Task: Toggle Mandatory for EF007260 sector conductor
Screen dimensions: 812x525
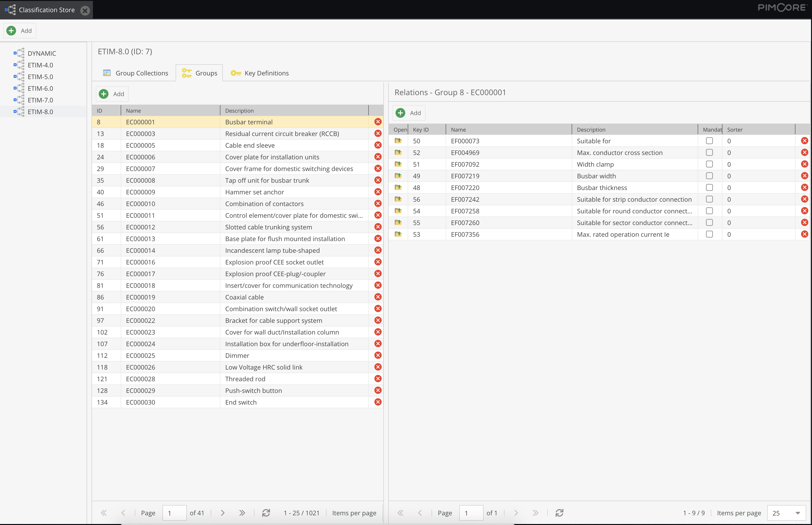Action: click(x=709, y=222)
